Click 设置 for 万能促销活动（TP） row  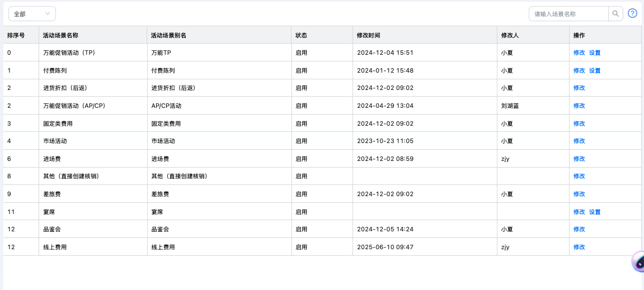click(x=595, y=53)
